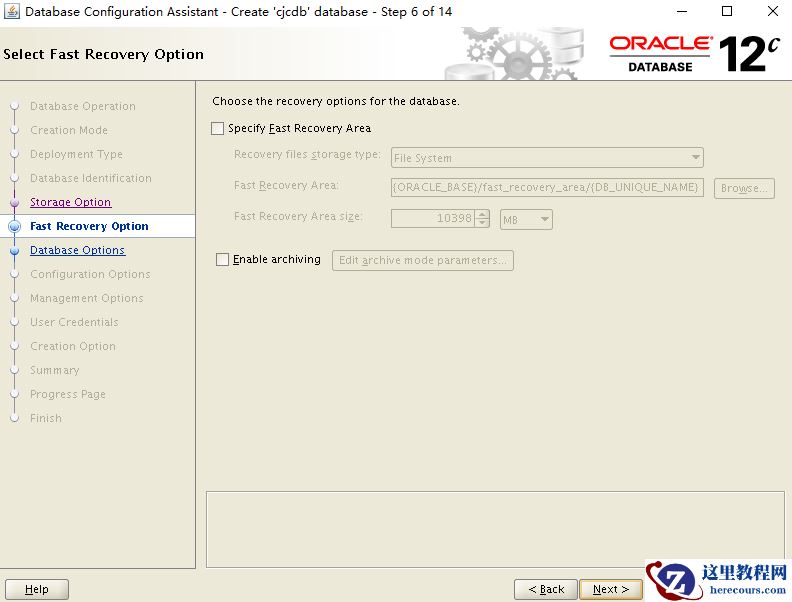Click the Database Options step bullet
This screenshot has width=792, height=602.
(15, 250)
